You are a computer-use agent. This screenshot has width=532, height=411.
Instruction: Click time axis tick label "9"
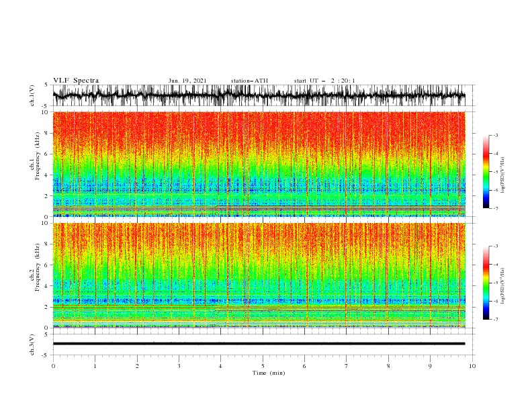pyautogui.click(x=430, y=366)
